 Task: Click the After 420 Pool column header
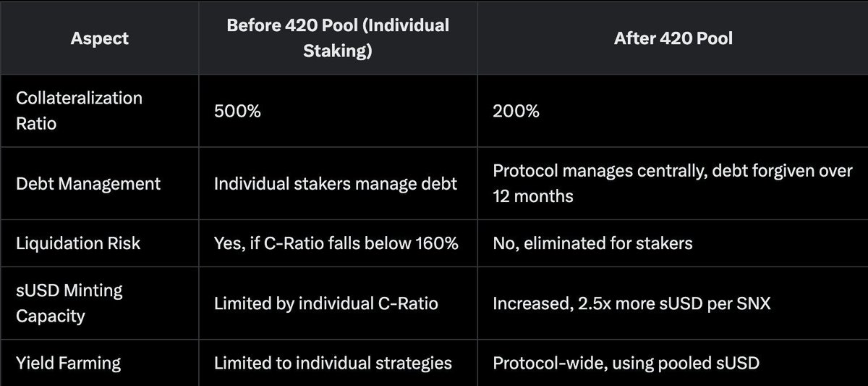(673, 38)
